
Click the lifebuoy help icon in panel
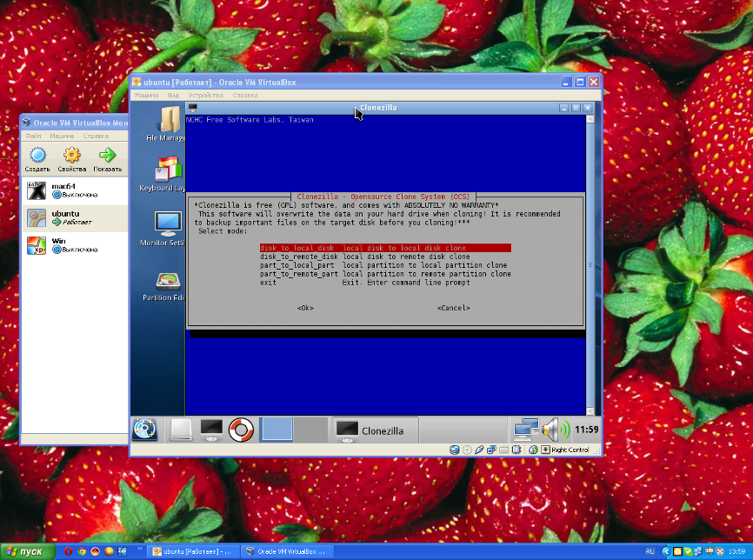click(x=240, y=429)
